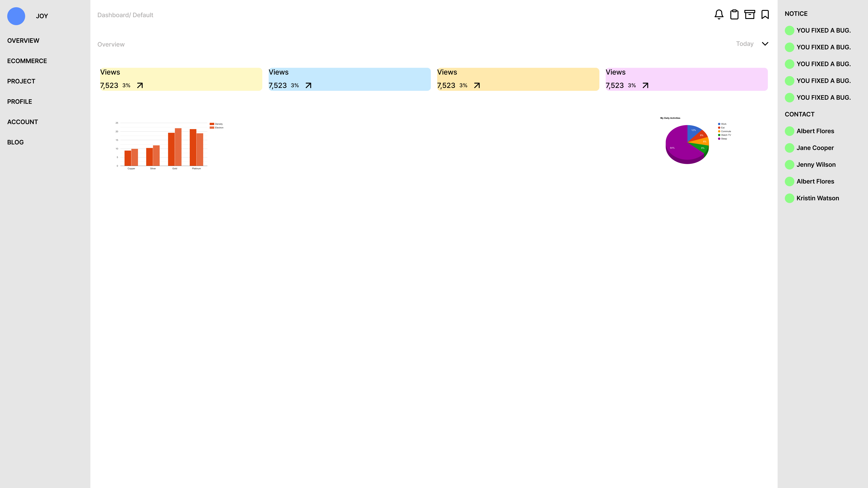Viewport: 868px width, 488px height.
Task: Open Kristin Watson contact
Action: (x=818, y=198)
